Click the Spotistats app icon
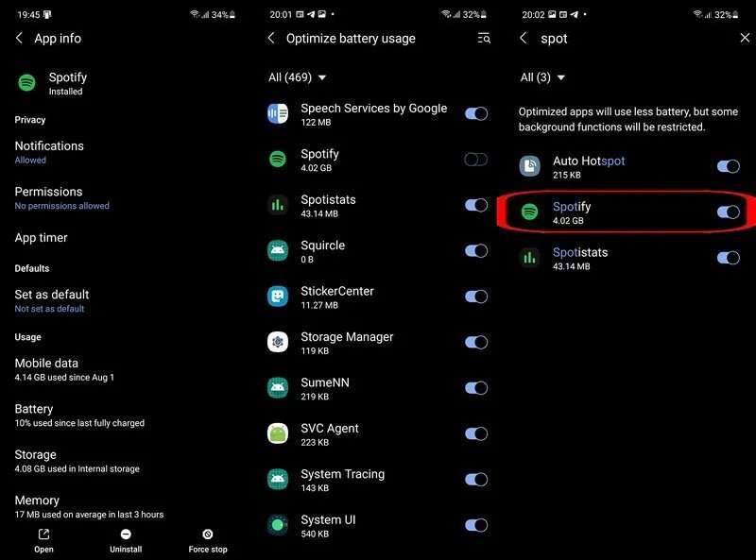Image resolution: width=756 pixels, height=560 pixels. tap(278, 205)
